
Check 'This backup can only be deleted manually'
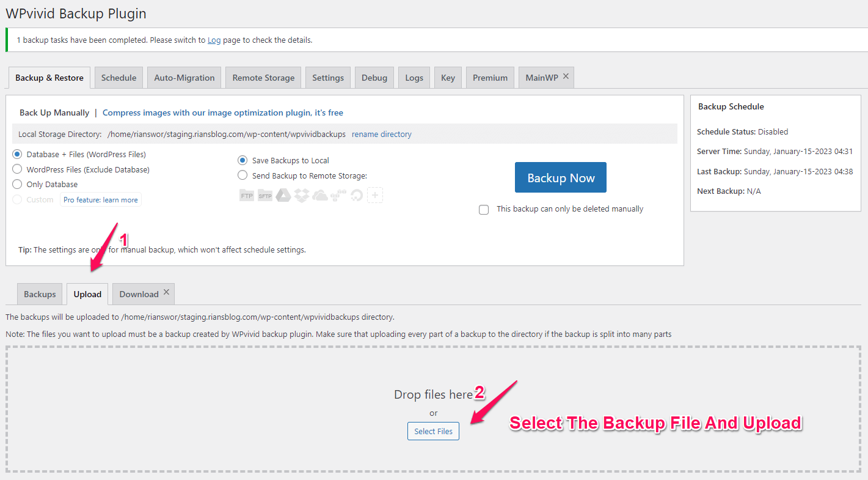coord(484,210)
